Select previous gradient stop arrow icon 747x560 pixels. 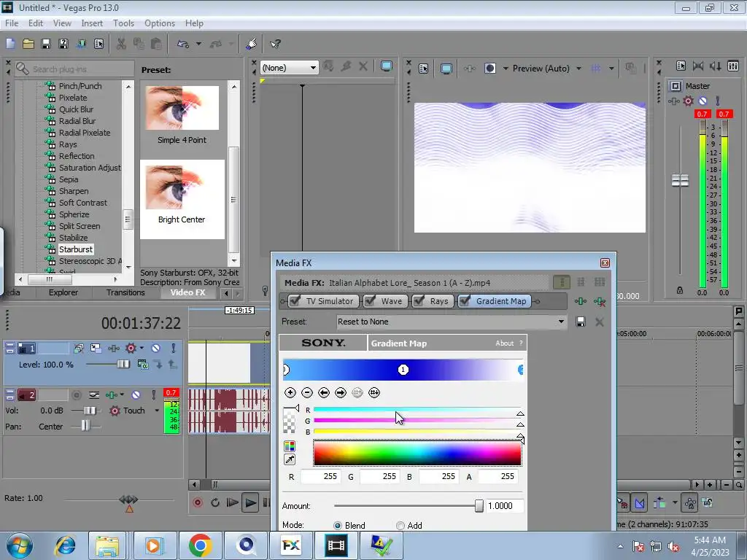click(324, 392)
